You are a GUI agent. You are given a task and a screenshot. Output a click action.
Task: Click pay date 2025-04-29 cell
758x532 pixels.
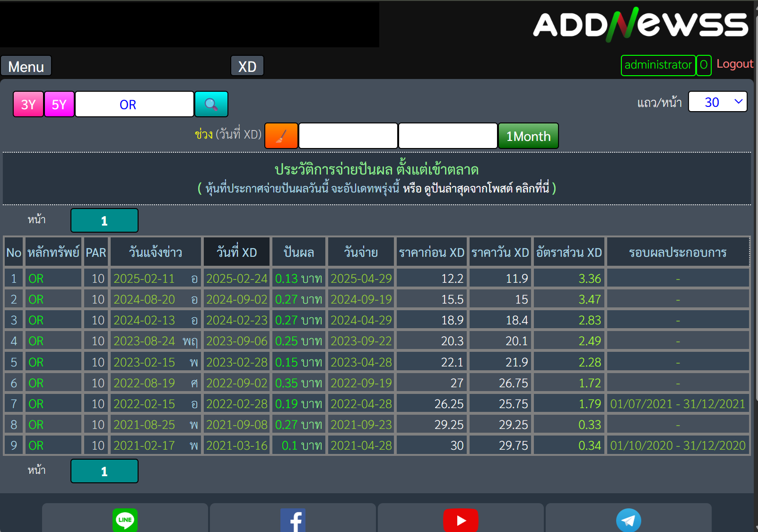coord(361,279)
